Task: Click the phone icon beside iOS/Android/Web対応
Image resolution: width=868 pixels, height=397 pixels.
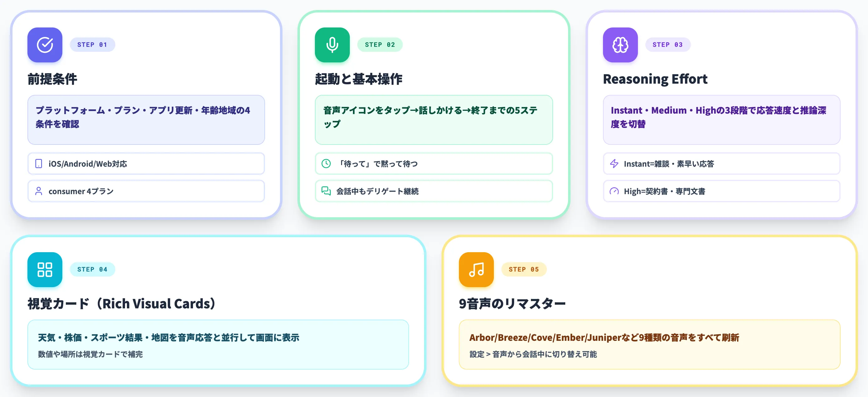Action: pyautogui.click(x=39, y=164)
